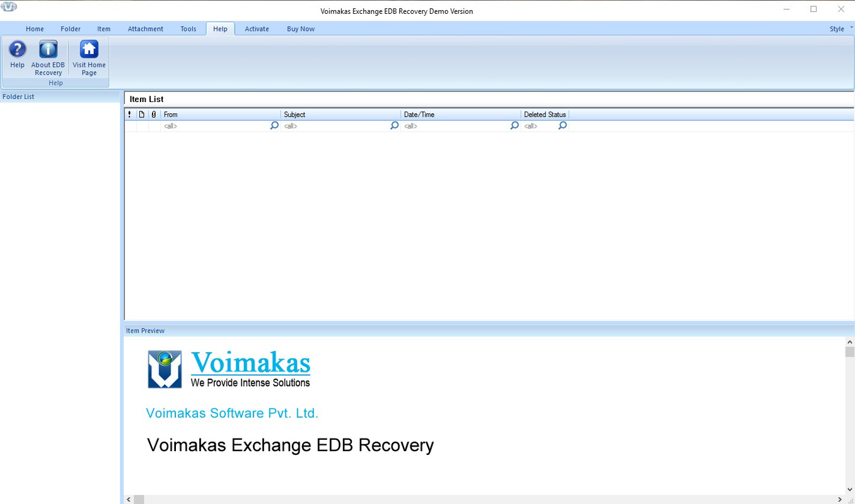Open Help using the question mark icon
This screenshot has width=855, height=504.
(17, 49)
